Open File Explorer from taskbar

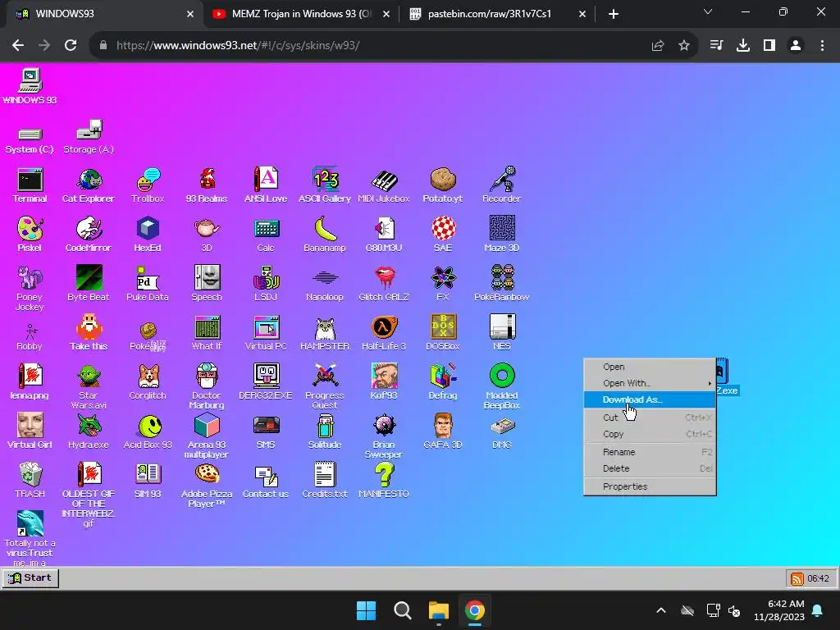click(439, 610)
